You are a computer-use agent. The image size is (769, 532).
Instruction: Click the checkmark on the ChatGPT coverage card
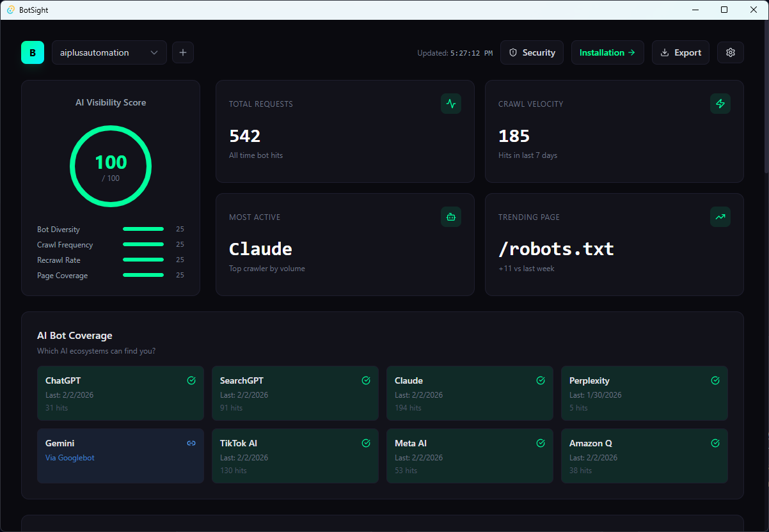coord(191,380)
